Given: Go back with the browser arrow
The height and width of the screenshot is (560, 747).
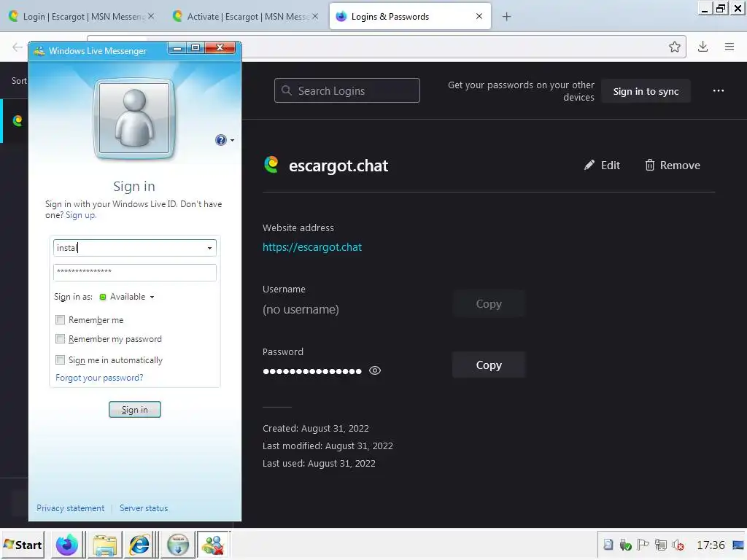Looking at the screenshot, I should 18,47.
